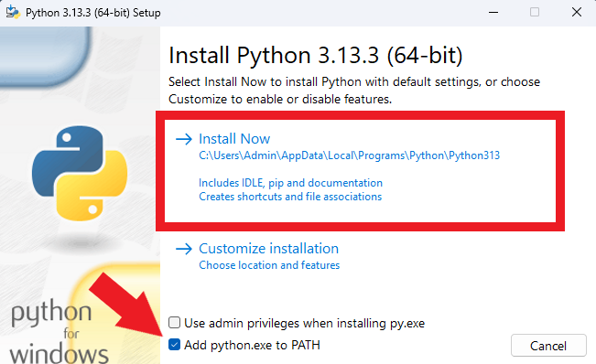Viewport: 596px width, 364px height.
Task: Click the 'Install Python 3.13.3 (64-bit)' heading
Action: point(316,56)
